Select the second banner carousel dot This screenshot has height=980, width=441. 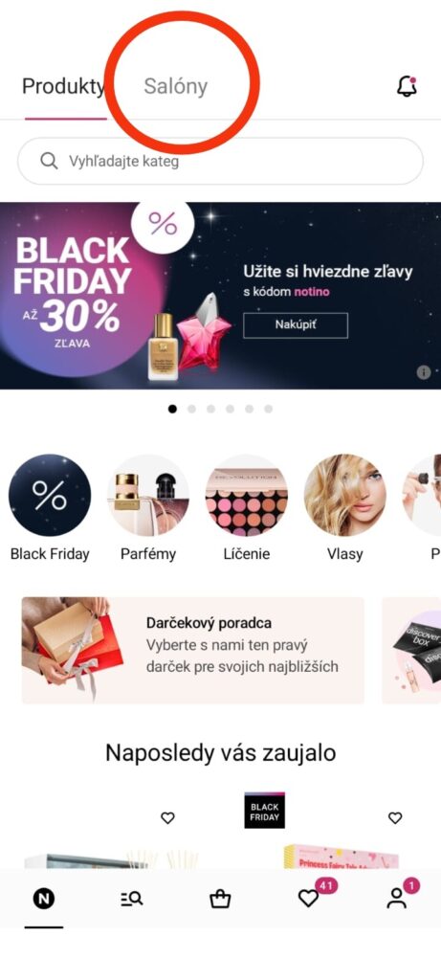click(x=191, y=409)
